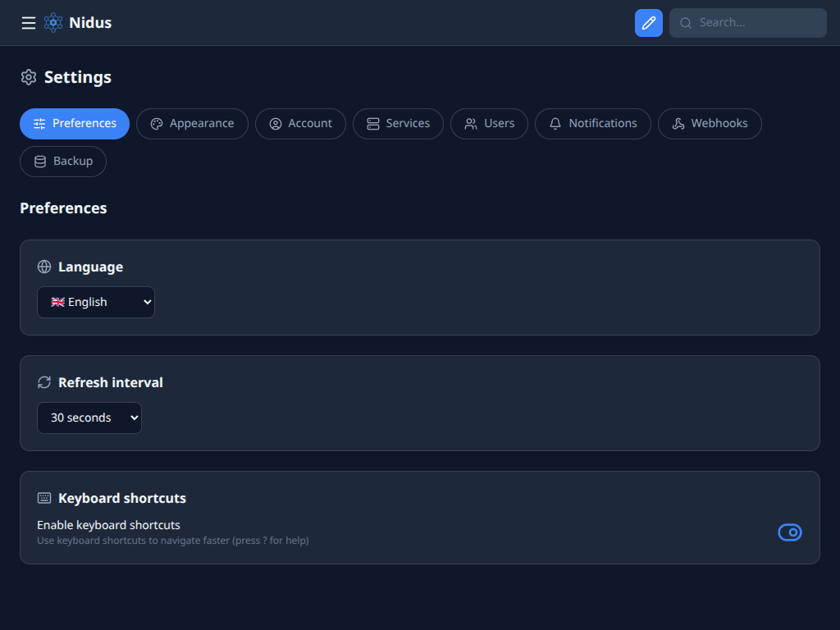Open the hamburger navigation menu
Image resolution: width=840 pixels, height=630 pixels.
click(x=29, y=23)
